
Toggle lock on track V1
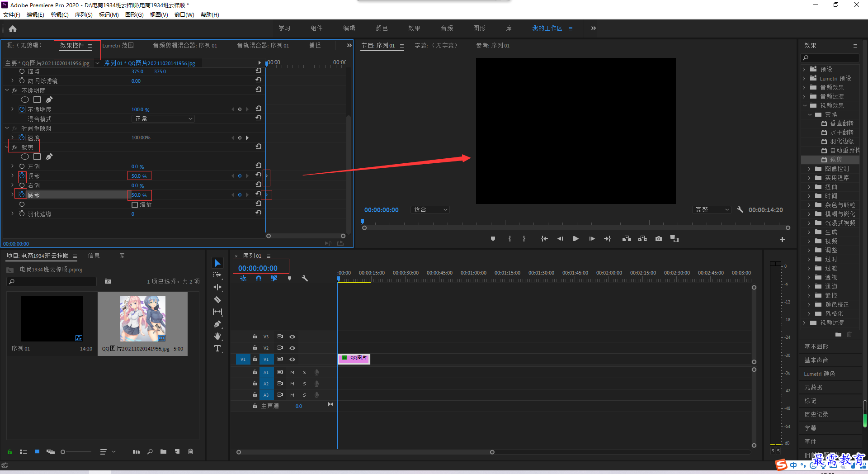(255, 359)
